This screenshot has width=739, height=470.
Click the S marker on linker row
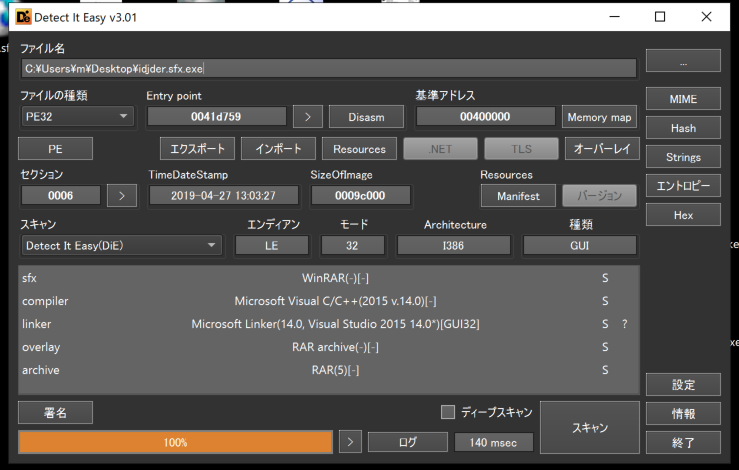[605, 324]
